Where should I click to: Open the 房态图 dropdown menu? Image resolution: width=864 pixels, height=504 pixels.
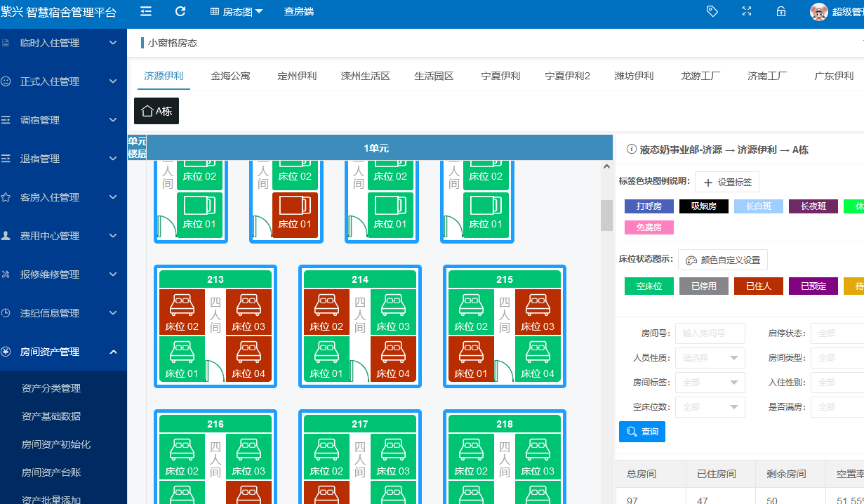click(x=237, y=11)
